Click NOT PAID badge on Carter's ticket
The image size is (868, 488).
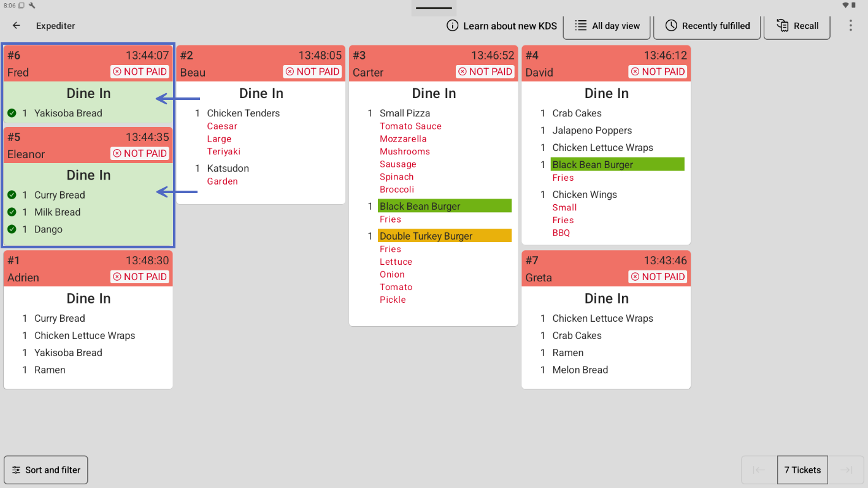click(485, 72)
